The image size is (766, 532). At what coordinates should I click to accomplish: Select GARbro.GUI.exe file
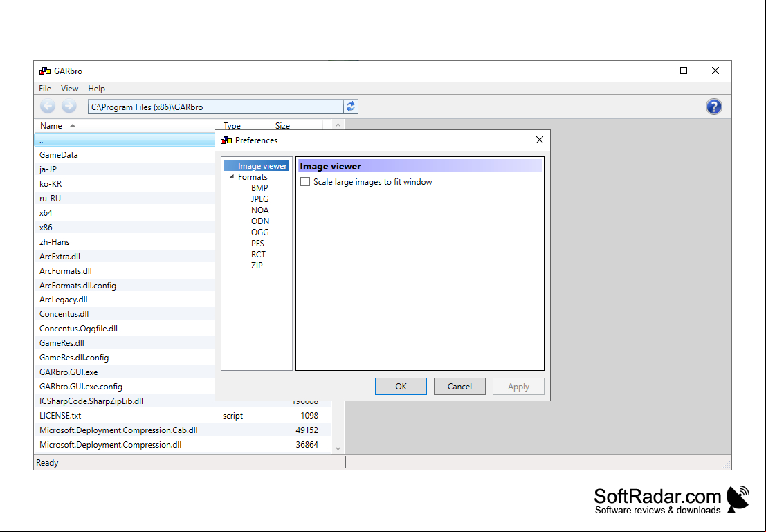tap(125, 372)
